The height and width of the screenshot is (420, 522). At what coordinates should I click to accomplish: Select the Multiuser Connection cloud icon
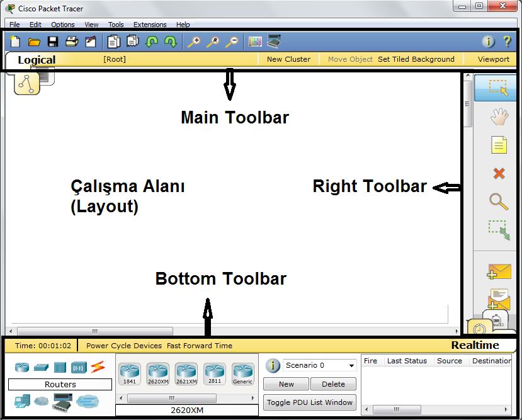[88, 401]
